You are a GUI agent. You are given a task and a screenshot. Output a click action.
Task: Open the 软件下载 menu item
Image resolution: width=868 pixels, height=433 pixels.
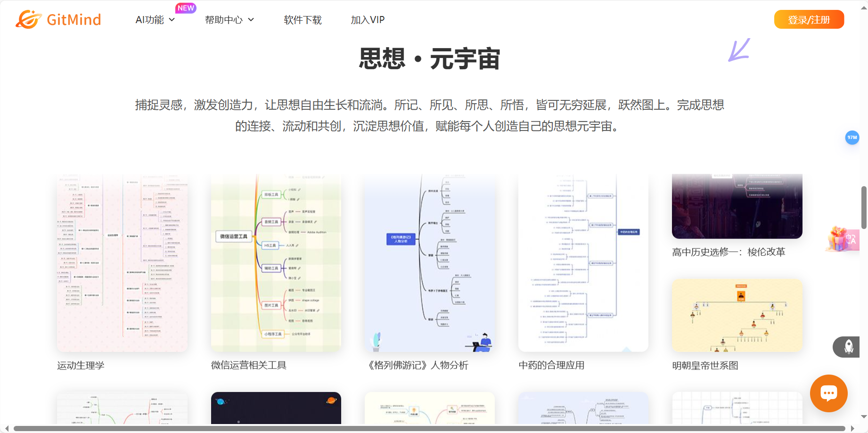pos(303,19)
